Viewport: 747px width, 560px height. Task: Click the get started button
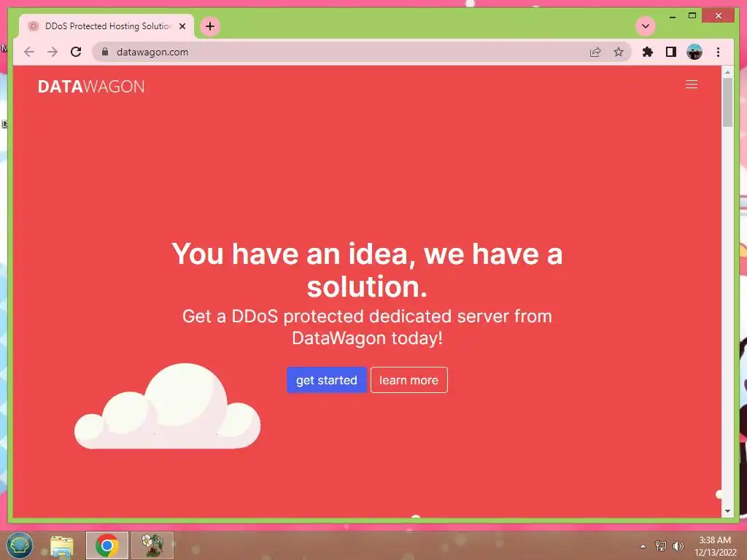click(326, 380)
